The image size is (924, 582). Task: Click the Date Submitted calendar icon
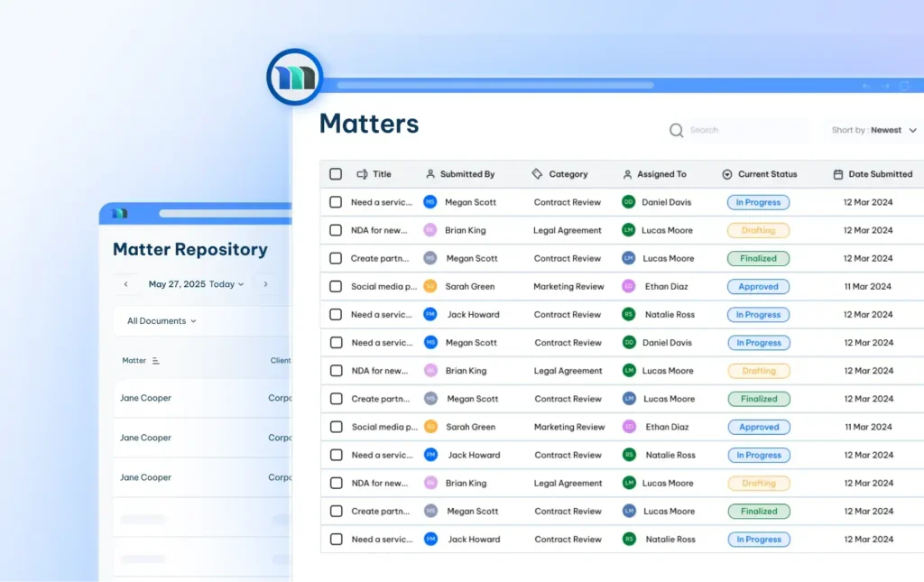[839, 173]
